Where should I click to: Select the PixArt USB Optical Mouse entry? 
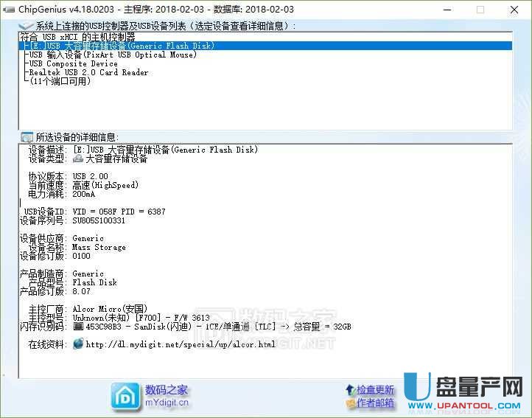[x=112, y=55]
